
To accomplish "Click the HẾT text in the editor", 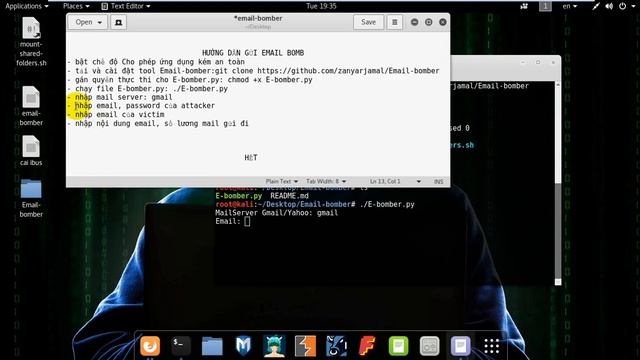I will tap(251, 158).
